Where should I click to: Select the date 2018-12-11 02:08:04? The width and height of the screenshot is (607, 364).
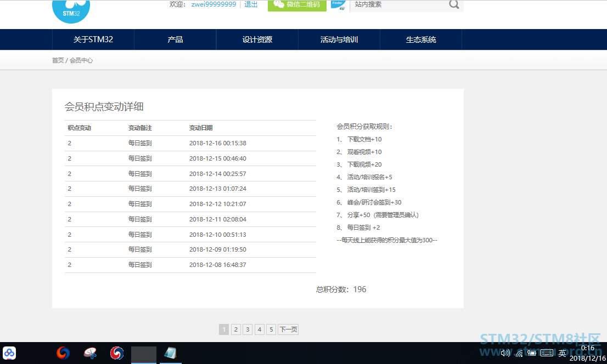[217, 219]
